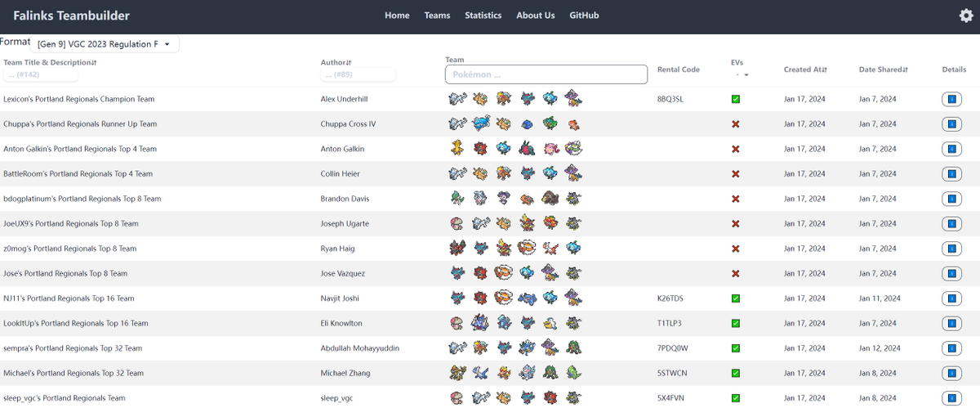The width and height of the screenshot is (980, 408).
Task: Open details for z0mog's Top 8 Team
Action: (951, 249)
